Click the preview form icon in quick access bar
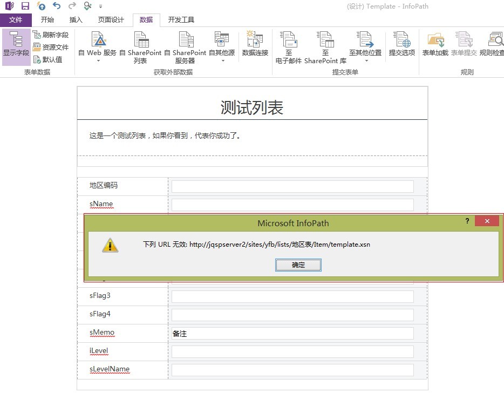 click(x=87, y=6)
